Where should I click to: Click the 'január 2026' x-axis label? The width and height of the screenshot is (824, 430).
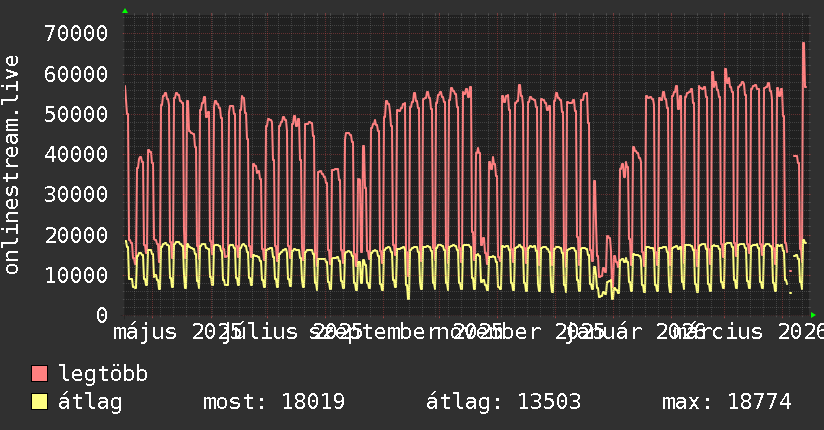pos(637,332)
